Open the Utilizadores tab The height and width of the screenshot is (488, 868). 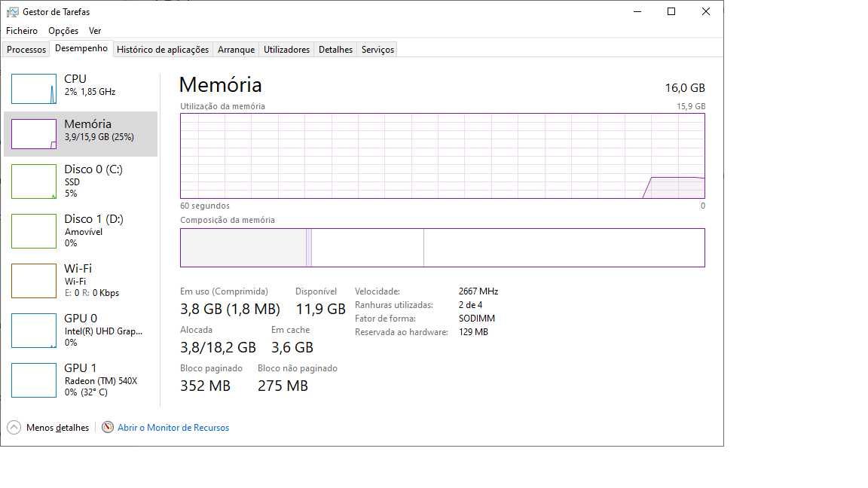tap(286, 50)
